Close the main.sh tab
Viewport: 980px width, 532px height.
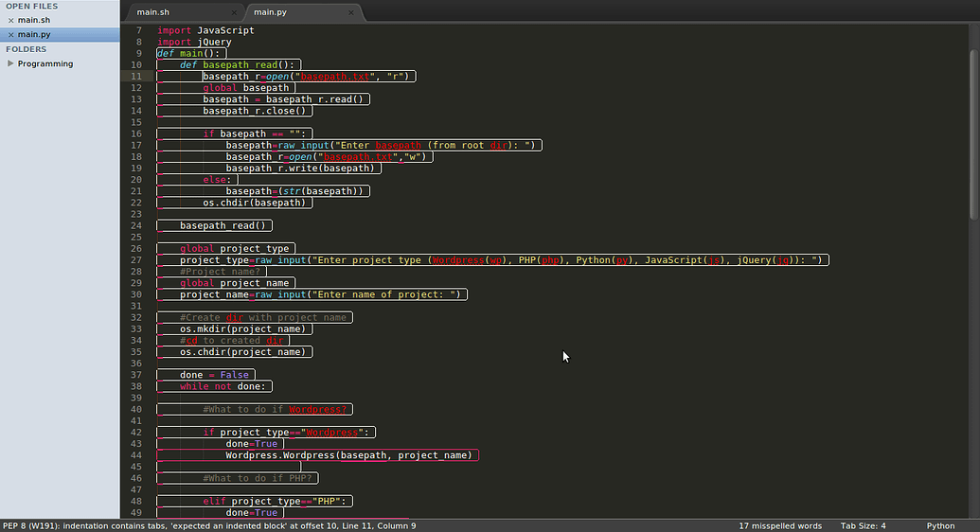(x=234, y=12)
